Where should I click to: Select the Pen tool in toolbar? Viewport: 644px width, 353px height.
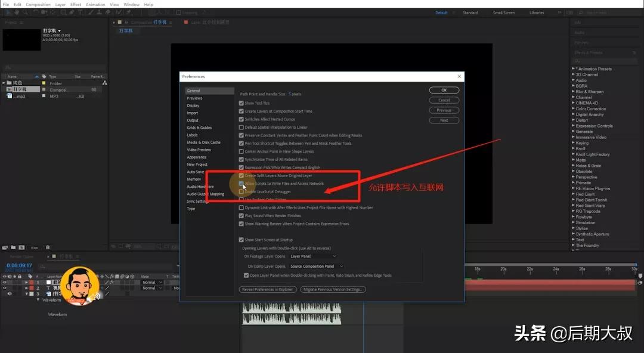72,13
